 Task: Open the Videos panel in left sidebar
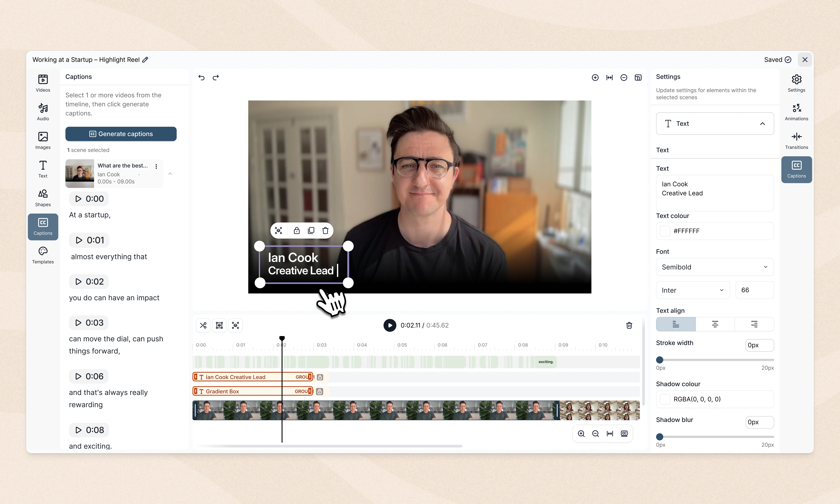tap(43, 83)
